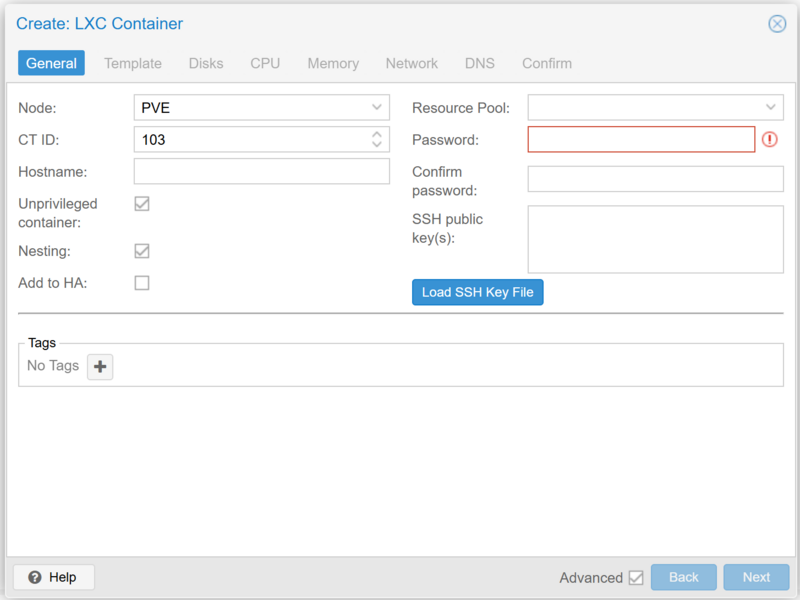This screenshot has width=800, height=600.
Task: Open the DNS tab
Action: click(480, 63)
